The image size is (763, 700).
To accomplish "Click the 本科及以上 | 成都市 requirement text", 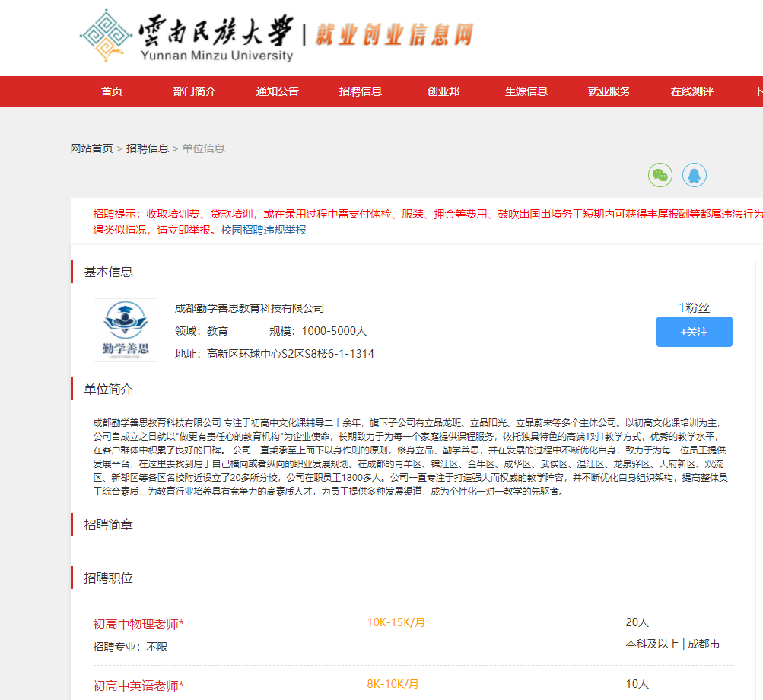I will [x=672, y=644].
